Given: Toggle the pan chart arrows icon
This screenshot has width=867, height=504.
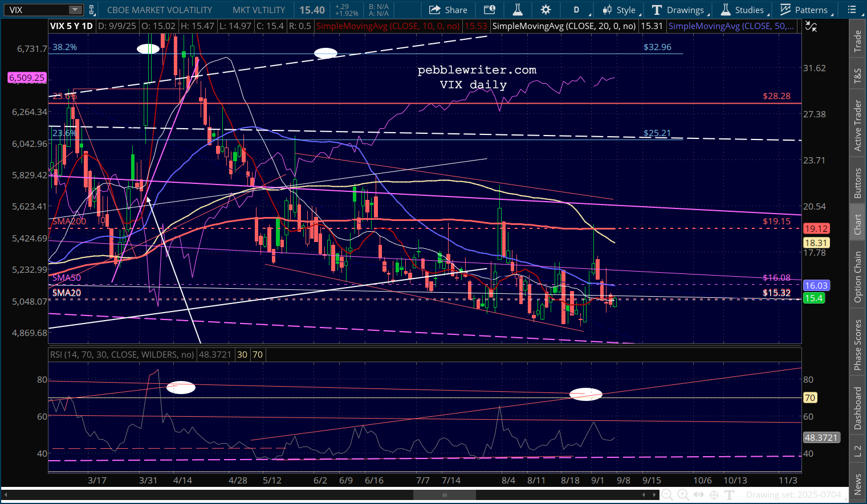Looking at the screenshot, I should point(698,495).
